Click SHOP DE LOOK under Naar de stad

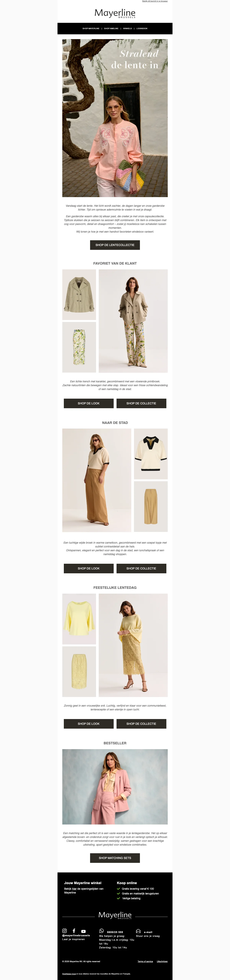(x=89, y=568)
